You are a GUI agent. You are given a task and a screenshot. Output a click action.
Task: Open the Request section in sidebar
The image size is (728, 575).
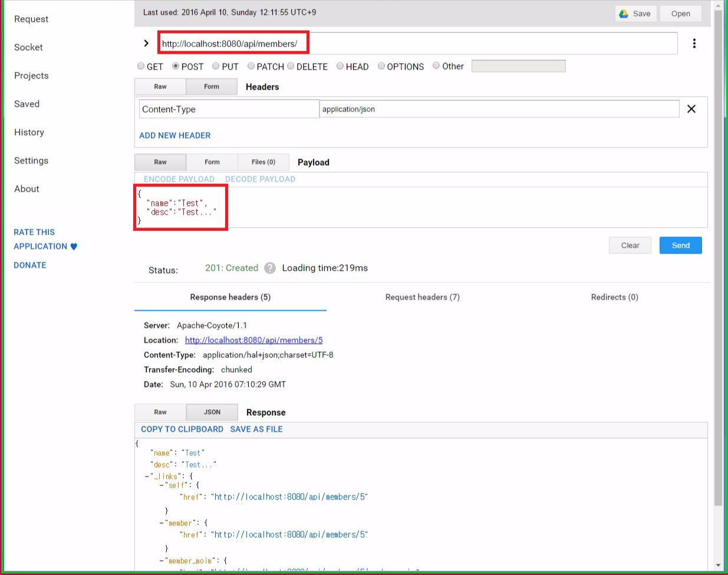(x=31, y=19)
